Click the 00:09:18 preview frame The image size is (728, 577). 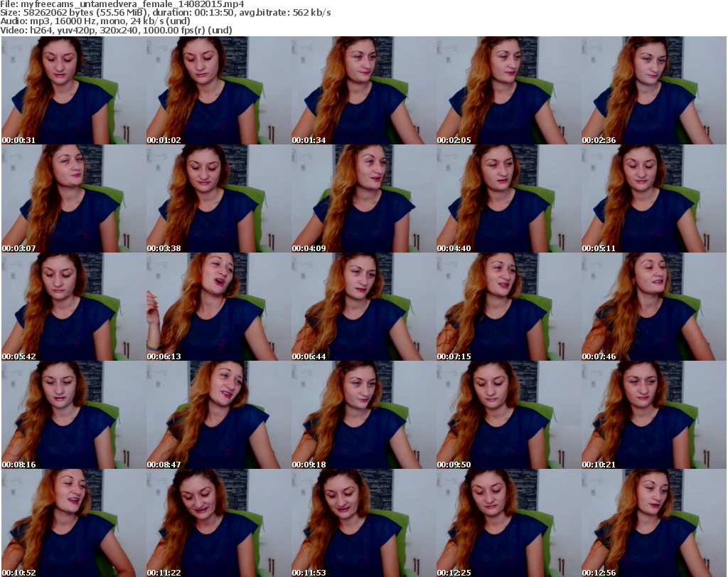363,415
